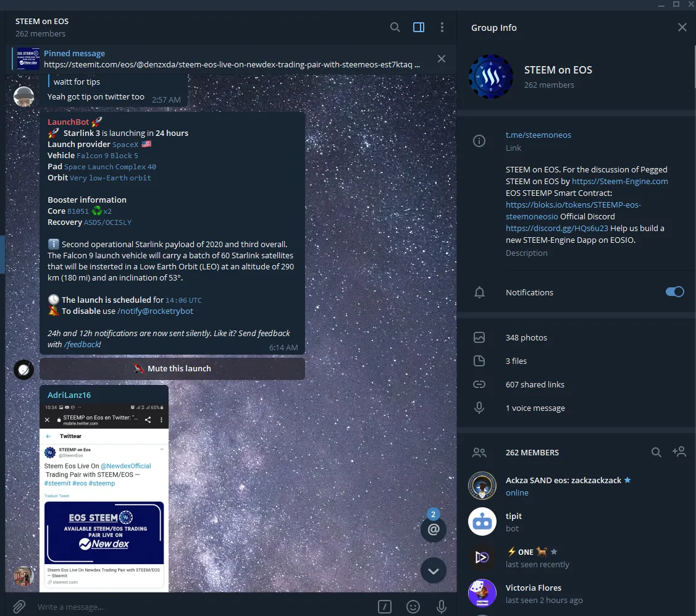Open the LaunchBot sender name
The image size is (696, 616).
pos(69,122)
